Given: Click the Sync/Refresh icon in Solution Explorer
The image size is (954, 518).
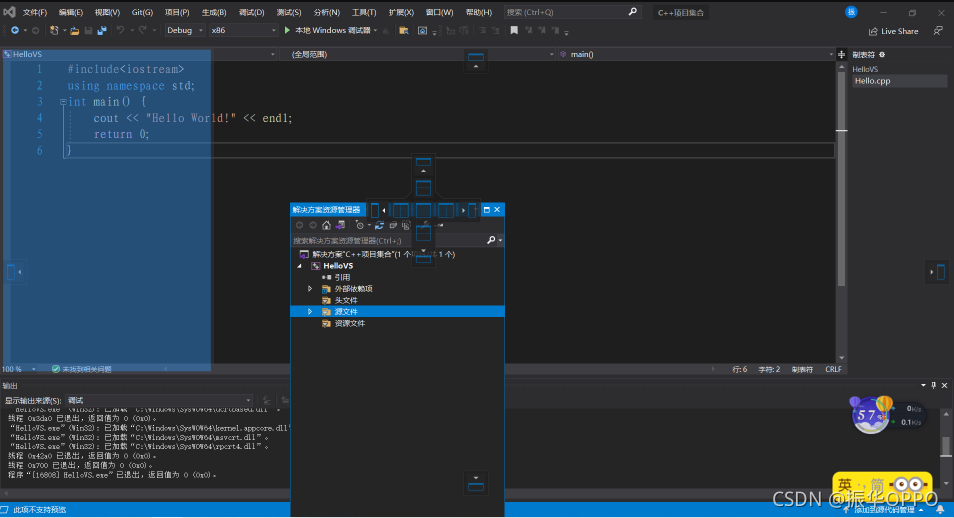Looking at the screenshot, I should [x=379, y=226].
